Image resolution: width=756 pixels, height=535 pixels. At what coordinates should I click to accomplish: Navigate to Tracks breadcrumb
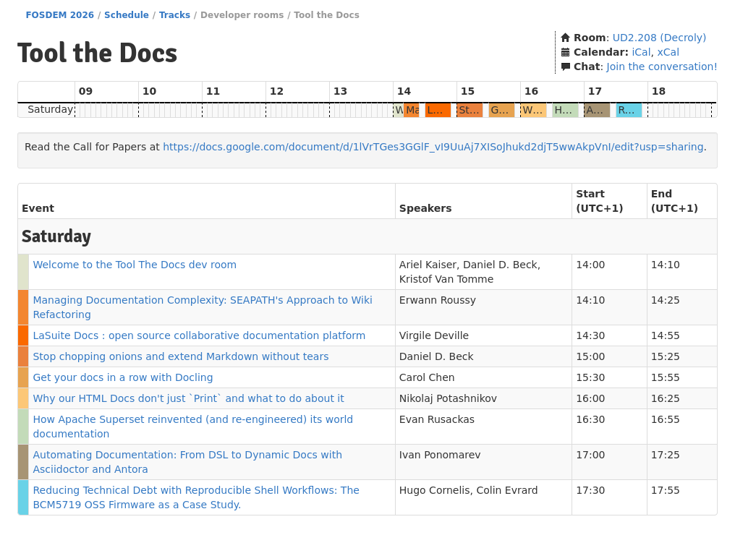point(174,15)
